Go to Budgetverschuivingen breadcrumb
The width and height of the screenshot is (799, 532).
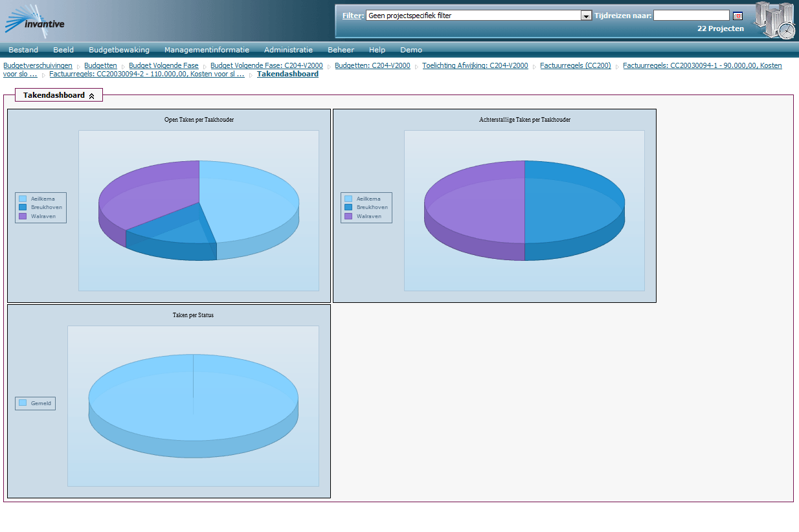pyautogui.click(x=38, y=66)
